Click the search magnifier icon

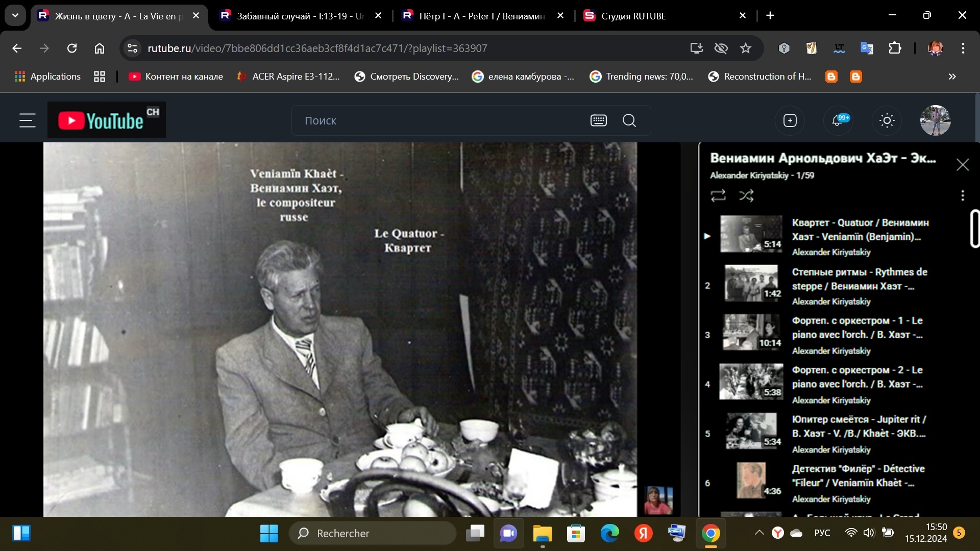tap(629, 120)
